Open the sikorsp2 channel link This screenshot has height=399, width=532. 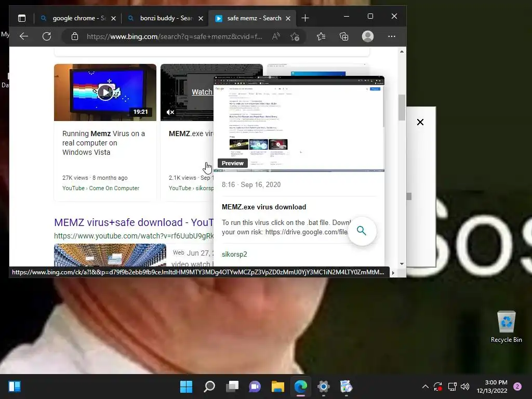click(234, 254)
